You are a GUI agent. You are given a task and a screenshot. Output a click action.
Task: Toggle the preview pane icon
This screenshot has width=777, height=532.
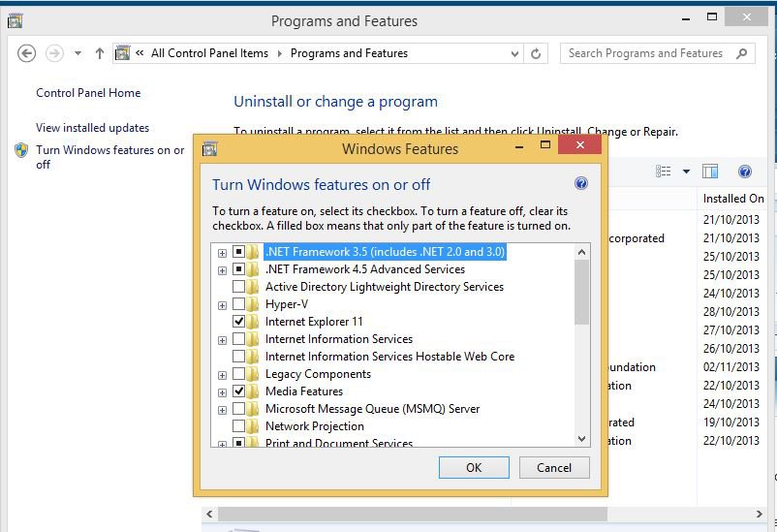(x=709, y=172)
